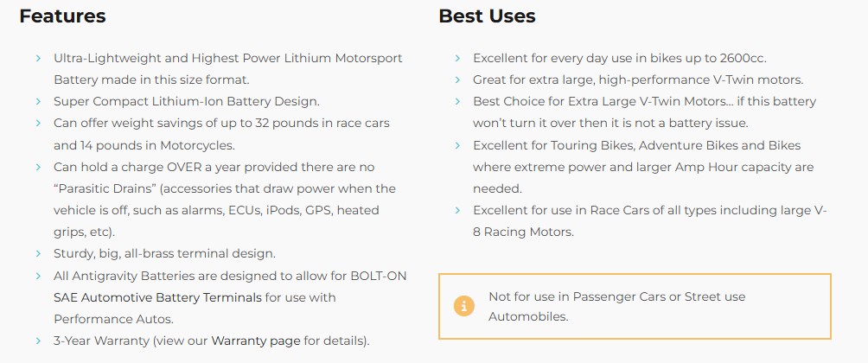This screenshot has height=363, width=868.
Task: Click the chevron bullet beside "Sturdy, big, all-brass terminal"
Action: coord(39,254)
